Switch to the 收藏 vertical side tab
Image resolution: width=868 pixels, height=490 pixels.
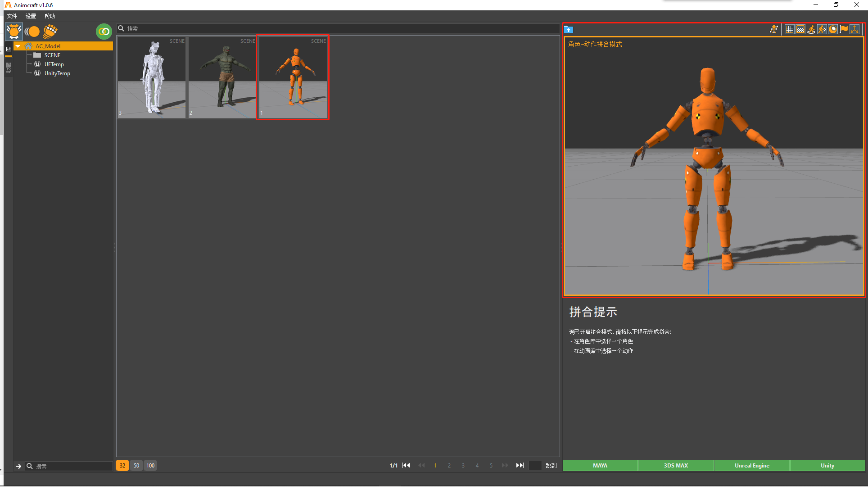coord(9,68)
